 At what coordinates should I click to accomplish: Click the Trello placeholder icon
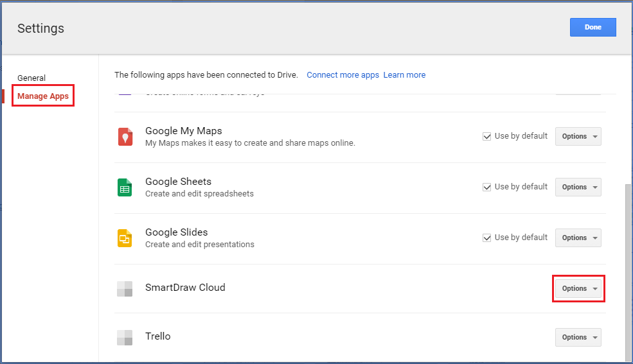tap(125, 338)
